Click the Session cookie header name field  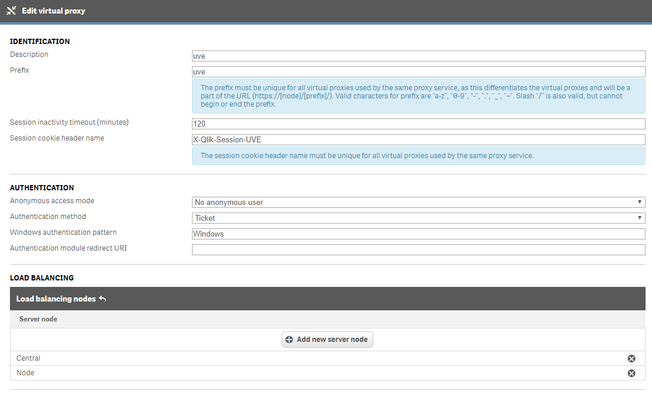tap(419, 140)
